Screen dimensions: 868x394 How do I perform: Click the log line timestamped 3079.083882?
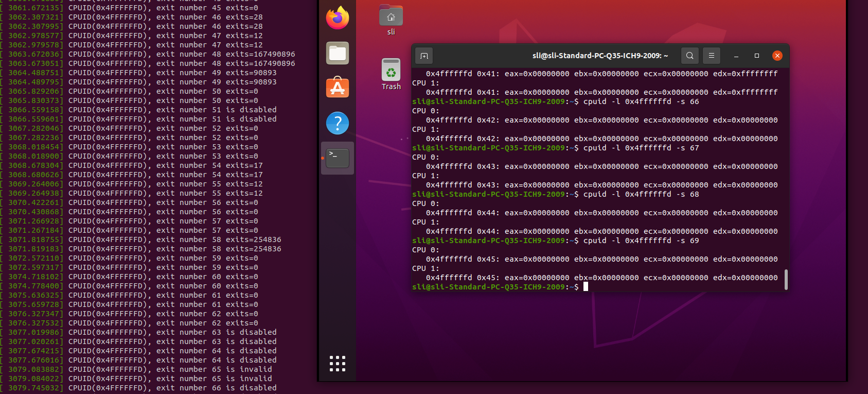136,369
